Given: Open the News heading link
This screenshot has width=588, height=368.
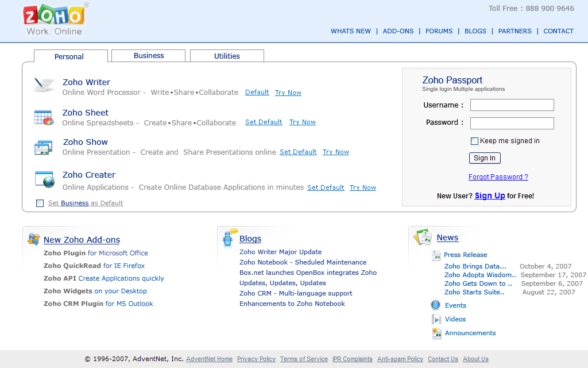Looking at the screenshot, I should coord(447,237).
